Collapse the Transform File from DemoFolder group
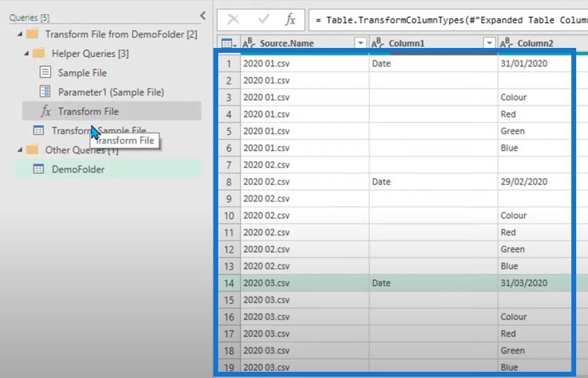The width and height of the screenshot is (588, 378). [x=20, y=34]
